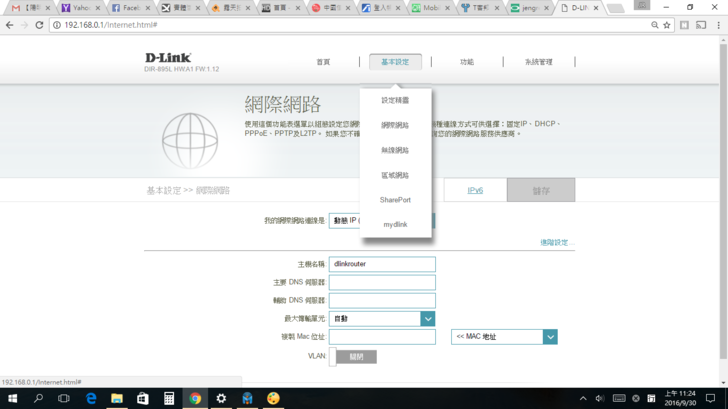
Task: Expand the 最大傳輸單元 dropdown
Action: click(427, 319)
